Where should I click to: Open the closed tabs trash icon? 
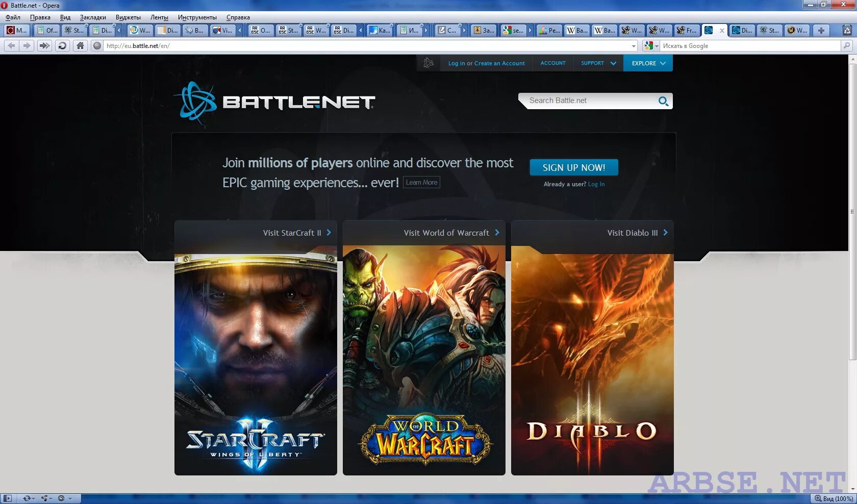pos(847,30)
